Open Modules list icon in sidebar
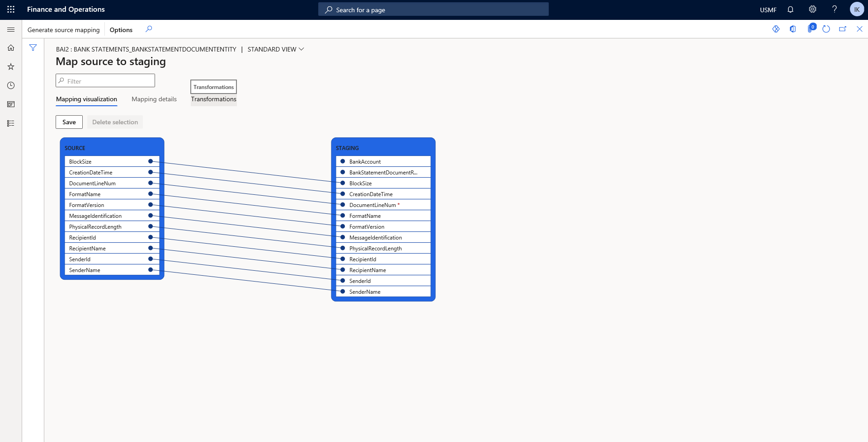Image resolution: width=868 pixels, height=442 pixels. (x=11, y=123)
